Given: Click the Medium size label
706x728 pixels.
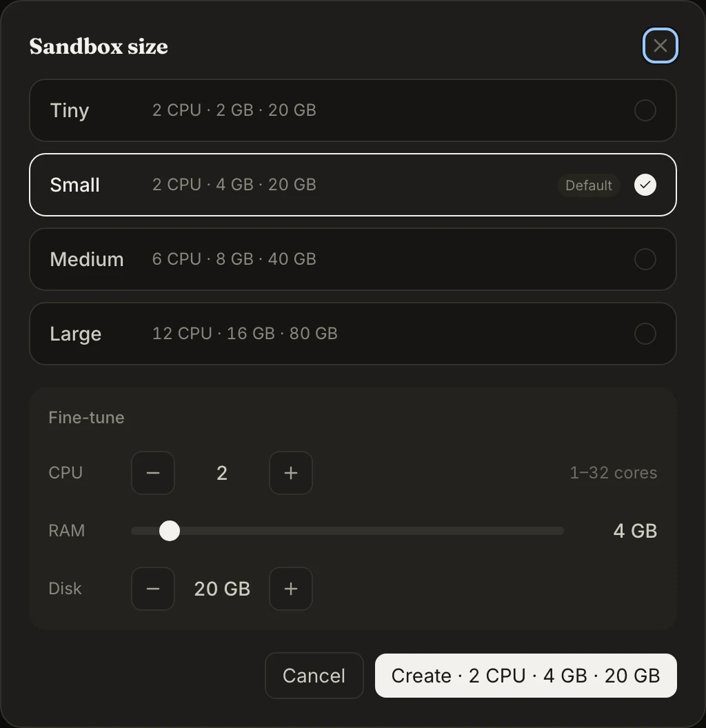Looking at the screenshot, I should [87, 259].
